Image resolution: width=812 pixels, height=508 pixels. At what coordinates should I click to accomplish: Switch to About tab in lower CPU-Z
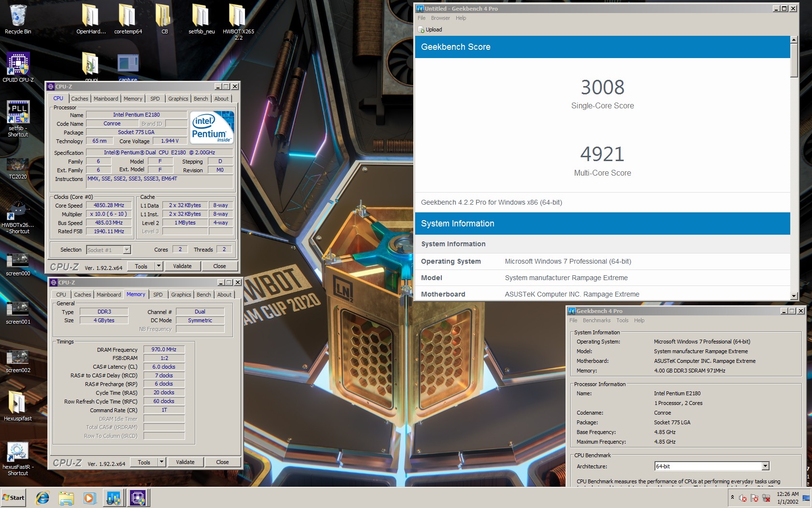(224, 295)
